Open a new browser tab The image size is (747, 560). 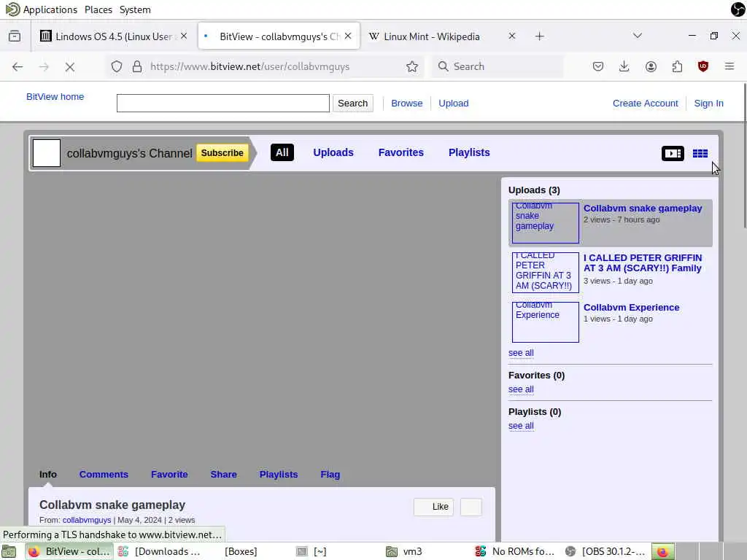pos(539,36)
